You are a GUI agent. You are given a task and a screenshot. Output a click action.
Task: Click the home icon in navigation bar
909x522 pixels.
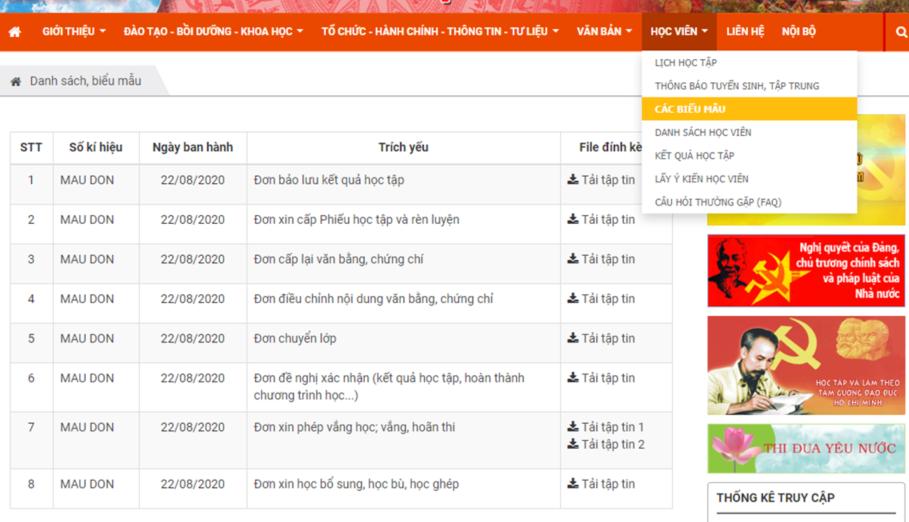[14, 32]
